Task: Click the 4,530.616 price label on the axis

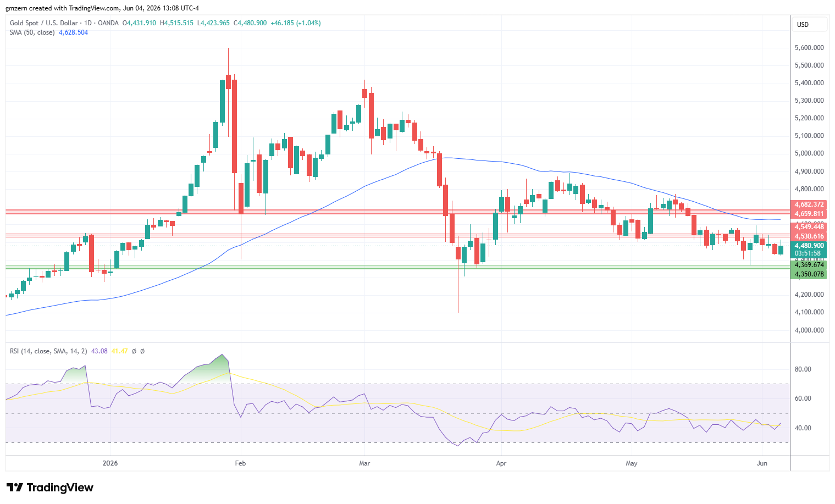Action: (808, 236)
